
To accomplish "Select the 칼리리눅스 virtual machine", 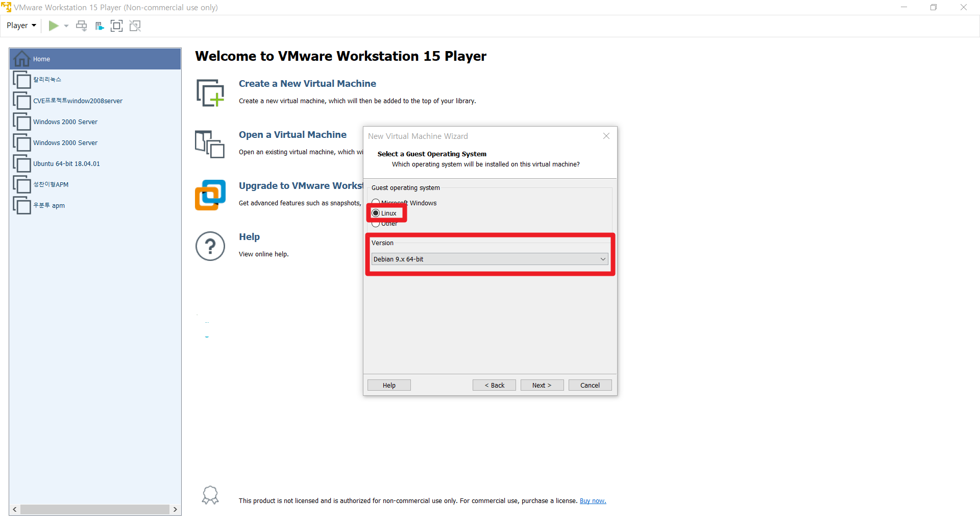I will point(95,80).
